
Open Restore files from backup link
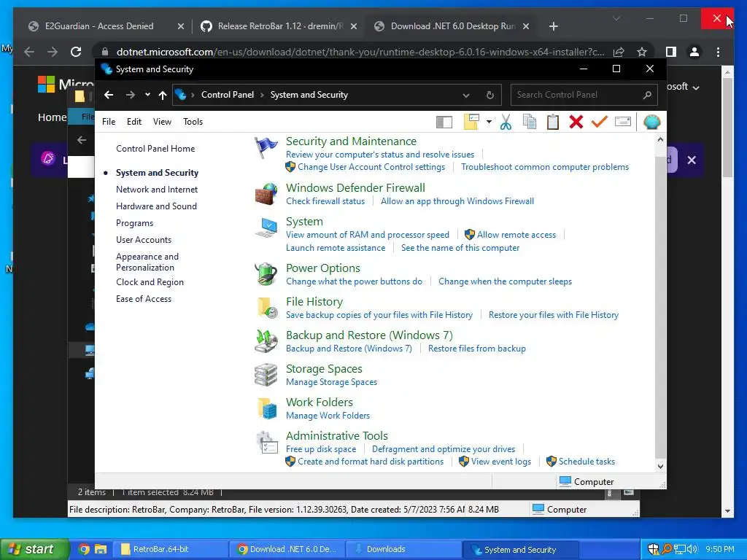pyautogui.click(x=477, y=349)
